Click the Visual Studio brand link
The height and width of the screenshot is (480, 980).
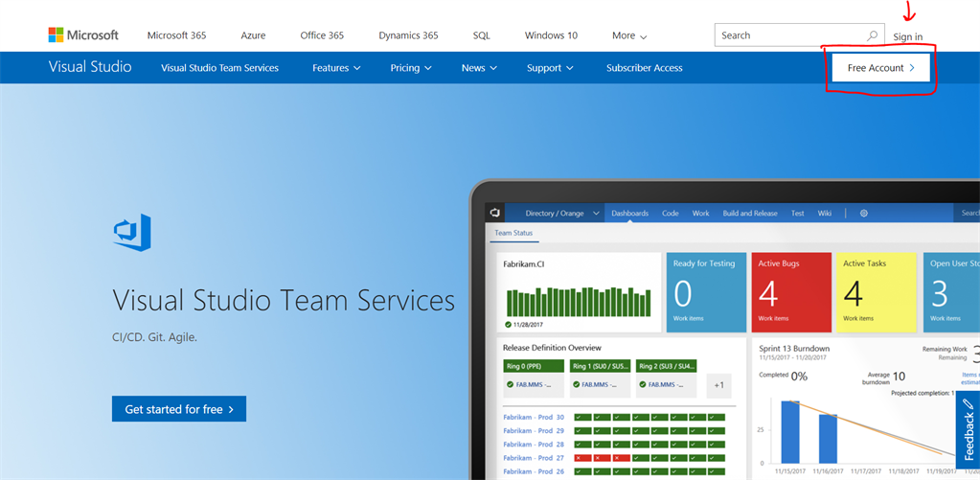[90, 67]
